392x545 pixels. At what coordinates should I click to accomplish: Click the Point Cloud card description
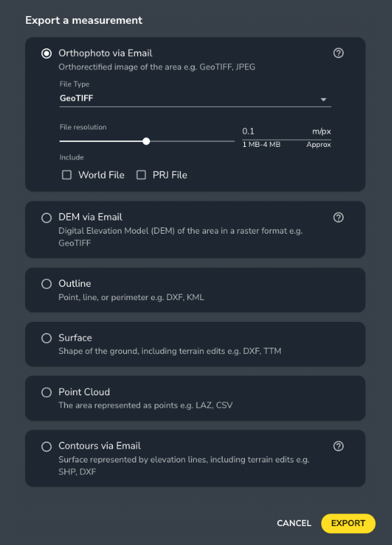[146, 405]
